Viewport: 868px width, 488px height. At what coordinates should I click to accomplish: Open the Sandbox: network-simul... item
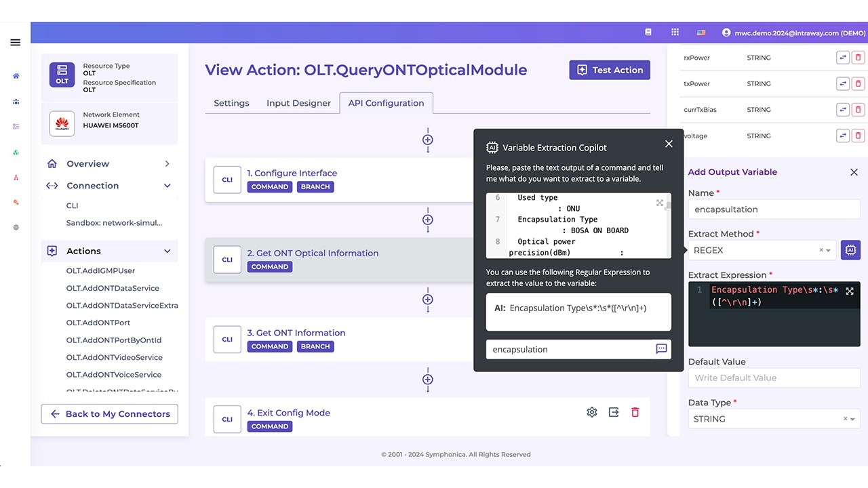pyautogui.click(x=114, y=223)
